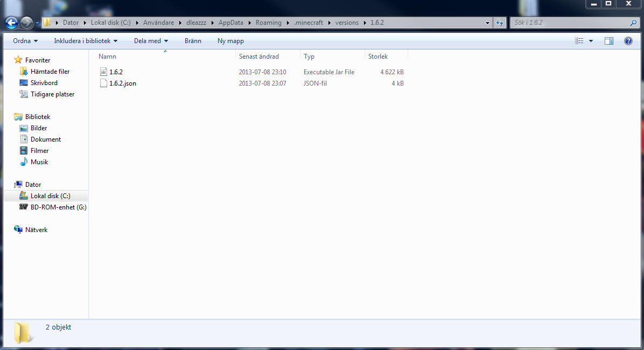The height and width of the screenshot is (350, 644).
Task: Open Skrivbord in favorites
Action: pyautogui.click(x=44, y=82)
